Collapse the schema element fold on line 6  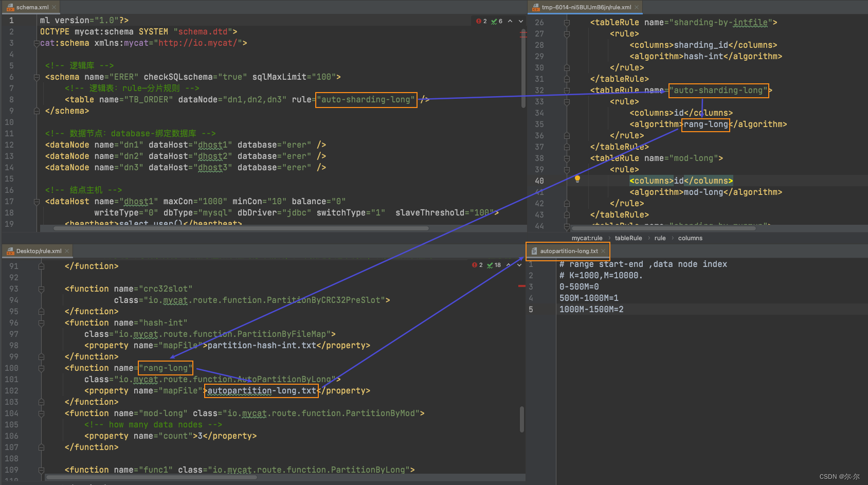coord(37,77)
